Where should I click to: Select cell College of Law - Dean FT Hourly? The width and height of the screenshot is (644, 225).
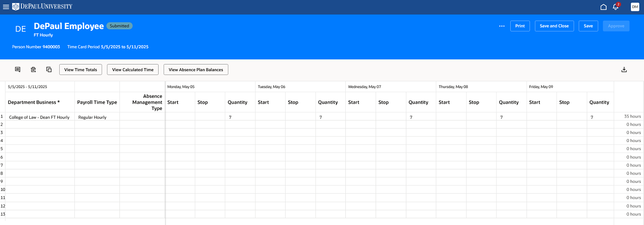coord(40,117)
